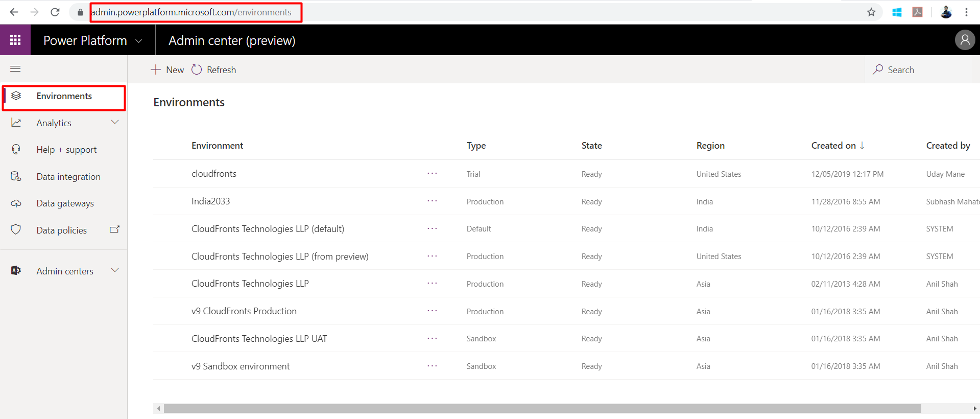Viewport: 980px width, 419px height.
Task: Open more options for v9 Sandbox environment
Action: (x=432, y=366)
